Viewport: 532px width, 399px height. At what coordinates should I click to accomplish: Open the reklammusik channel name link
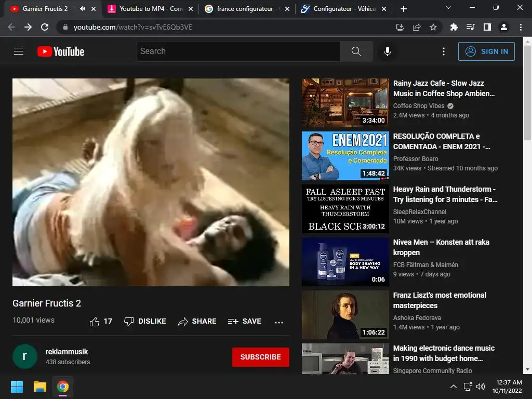pos(66,352)
